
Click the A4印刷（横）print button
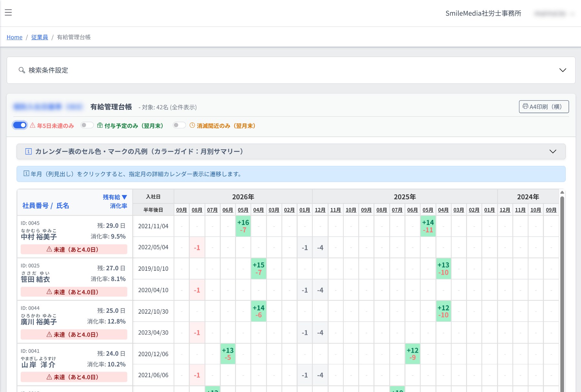pyautogui.click(x=544, y=107)
